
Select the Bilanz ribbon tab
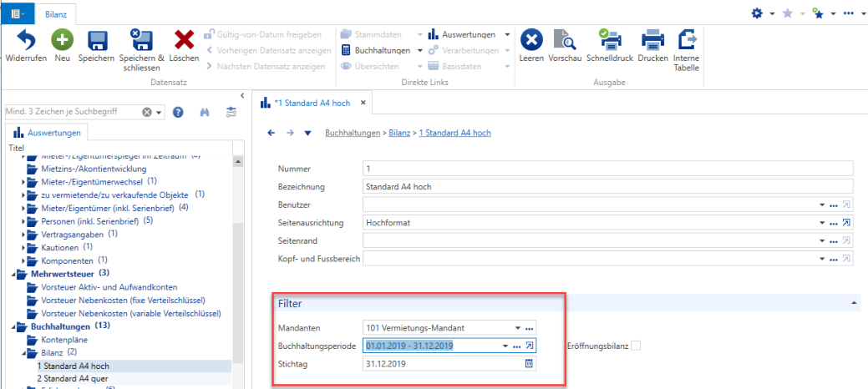pyautogui.click(x=55, y=13)
